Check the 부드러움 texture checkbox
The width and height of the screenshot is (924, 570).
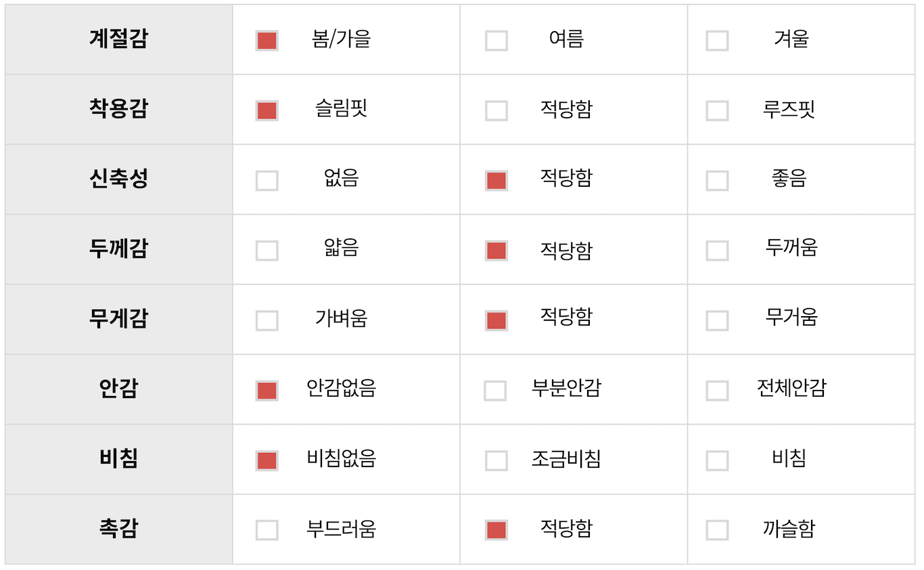pyautogui.click(x=267, y=530)
